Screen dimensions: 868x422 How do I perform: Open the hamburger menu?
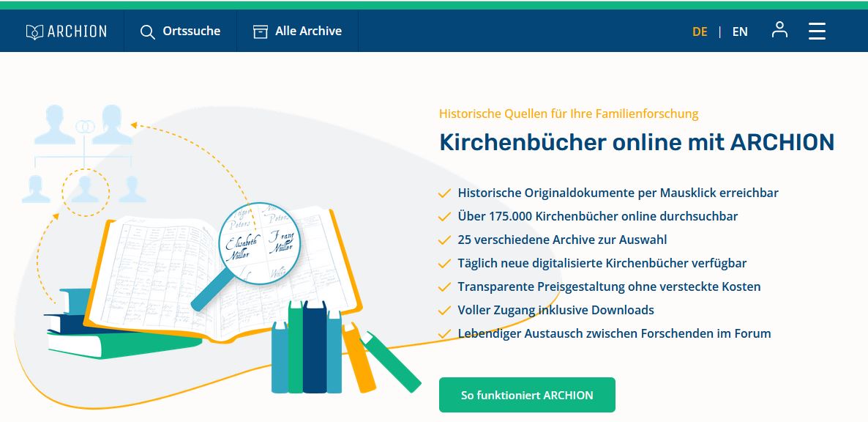pos(817,32)
